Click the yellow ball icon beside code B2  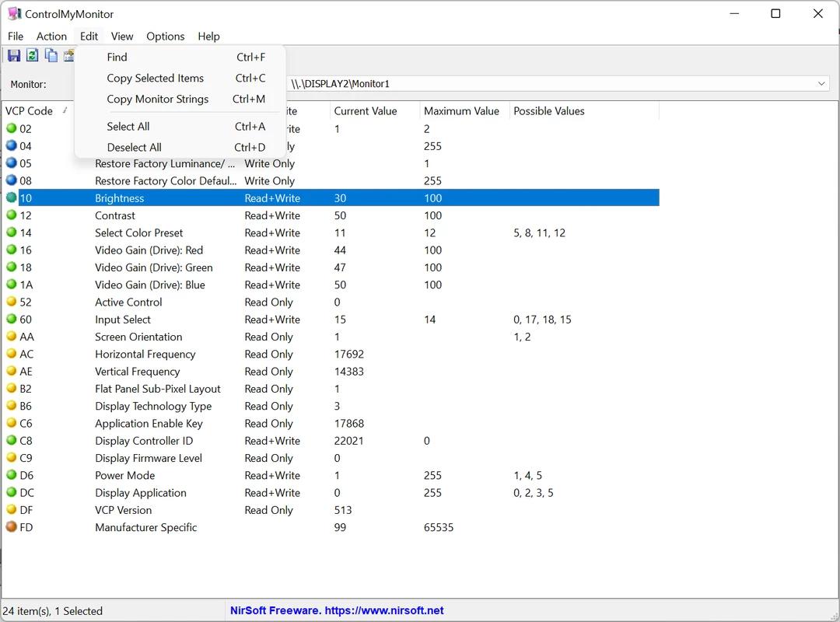click(x=11, y=389)
